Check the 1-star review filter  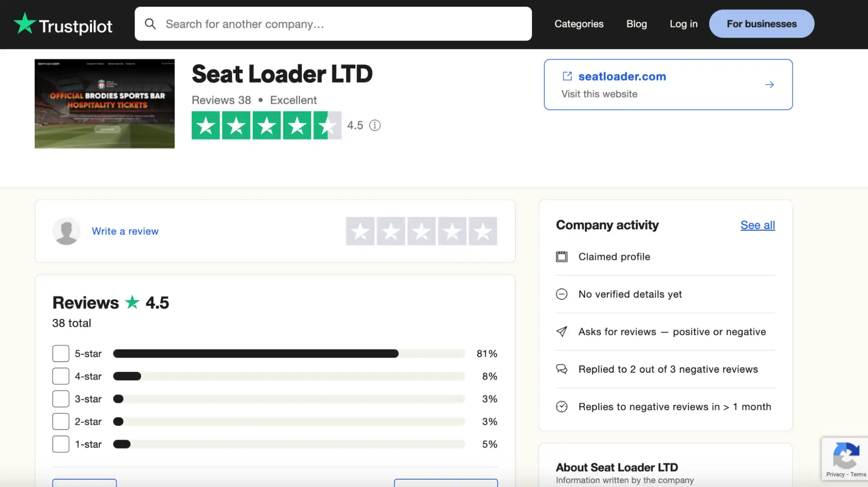coord(60,444)
